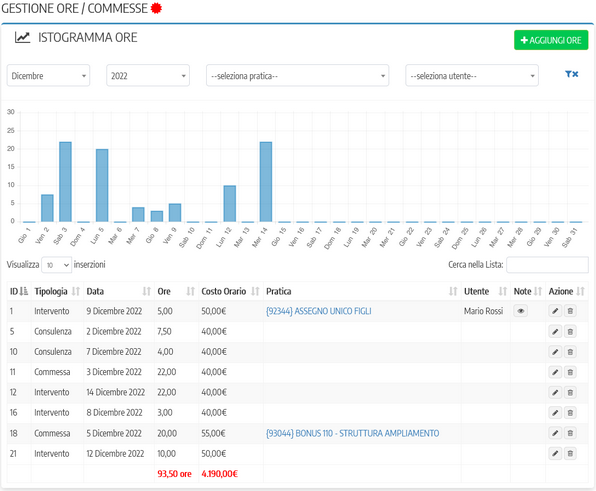
Task: Click the Istogramma Ore chart icon
Action: coord(22,37)
